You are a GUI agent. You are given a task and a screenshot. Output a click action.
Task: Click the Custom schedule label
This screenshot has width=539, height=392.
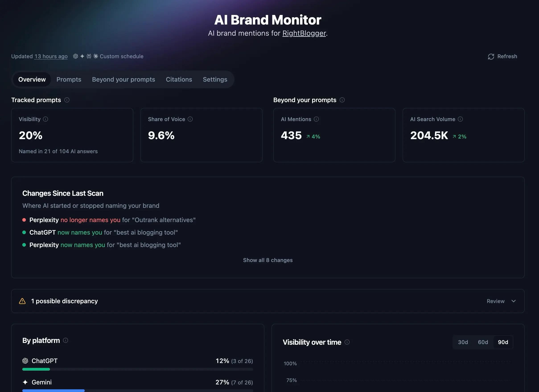[122, 56]
